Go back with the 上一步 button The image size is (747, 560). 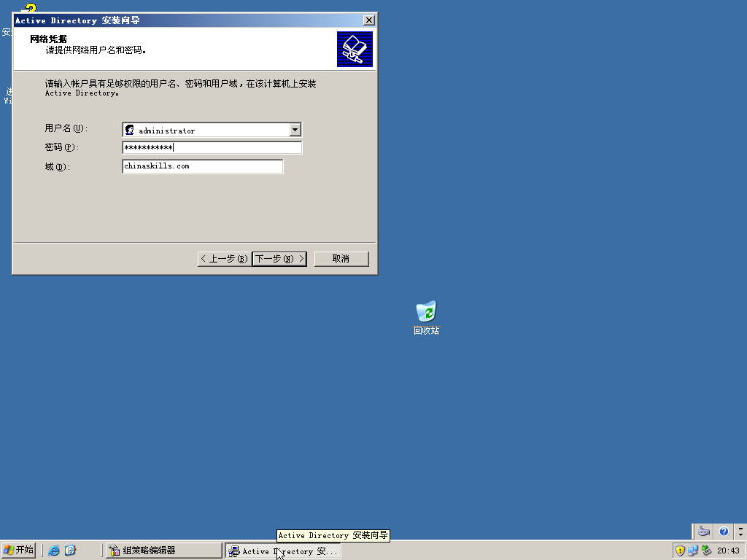[225, 259]
